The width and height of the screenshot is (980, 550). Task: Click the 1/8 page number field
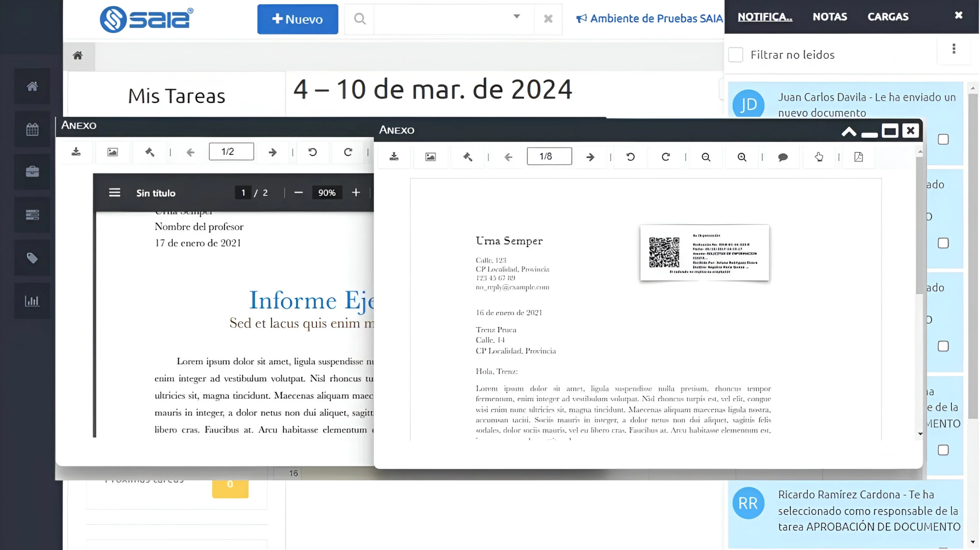pyautogui.click(x=549, y=156)
